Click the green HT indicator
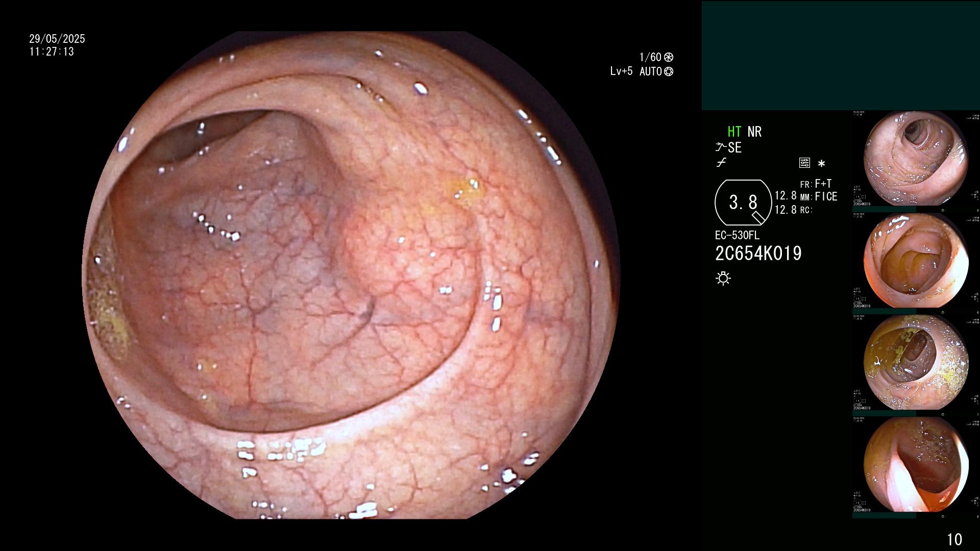 (x=734, y=132)
